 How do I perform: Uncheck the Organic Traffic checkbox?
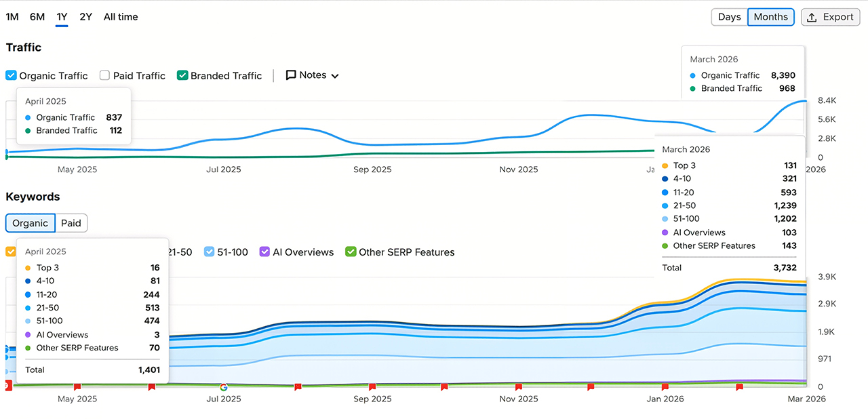tap(11, 76)
